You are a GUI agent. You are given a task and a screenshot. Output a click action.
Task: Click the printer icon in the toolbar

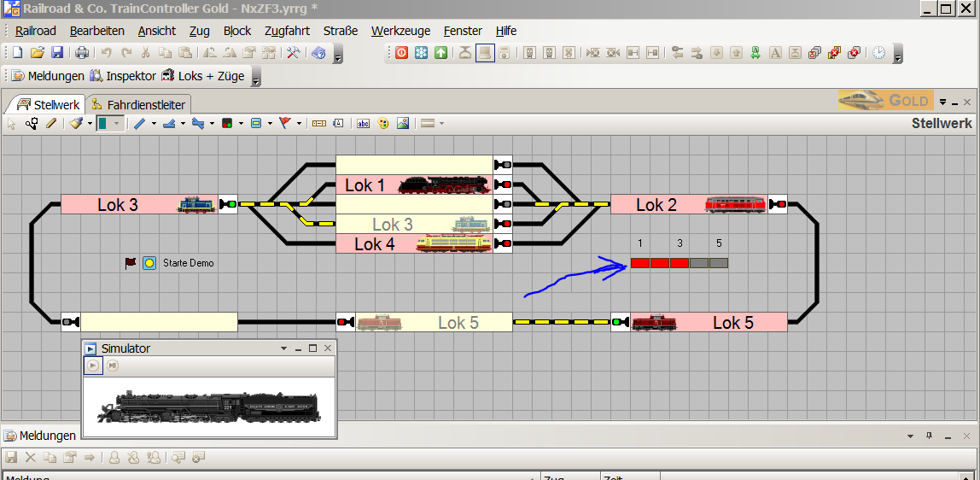coord(82,53)
